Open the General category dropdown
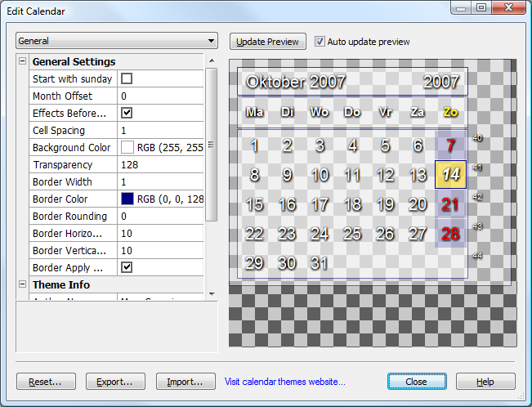The width and height of the screenshot is (532, 407). [x=117, y=41]
